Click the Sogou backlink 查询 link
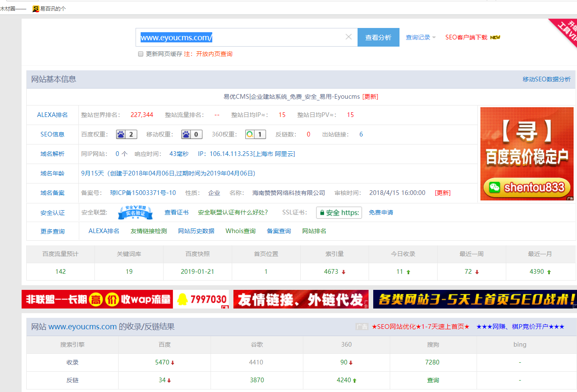577x392 pixels. point(433,380)
